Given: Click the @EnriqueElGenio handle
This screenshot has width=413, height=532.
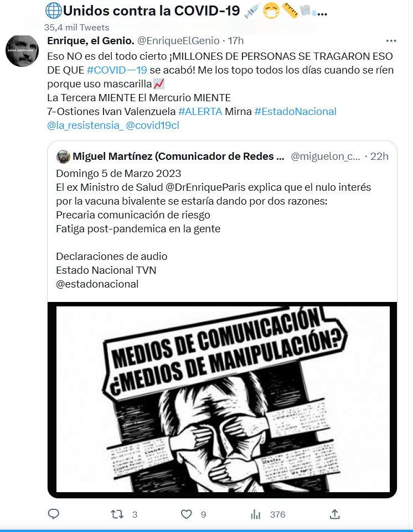Looking at the screenshot, I should pos(178,41).
